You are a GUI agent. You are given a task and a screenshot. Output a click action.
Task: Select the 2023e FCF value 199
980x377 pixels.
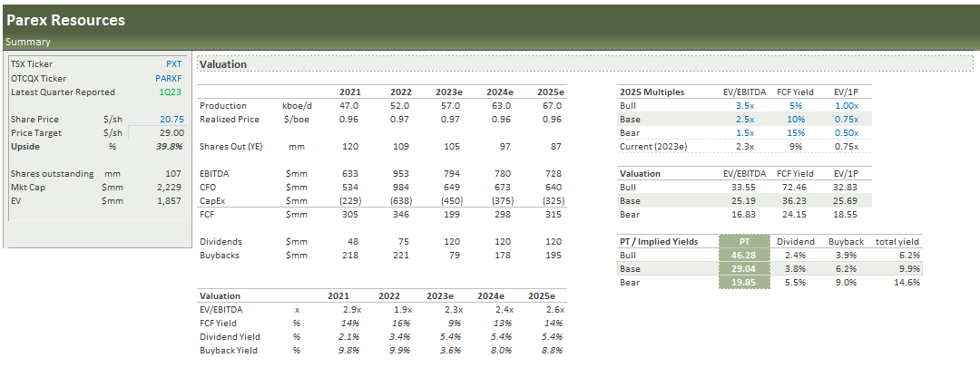(x=453, y=215)
